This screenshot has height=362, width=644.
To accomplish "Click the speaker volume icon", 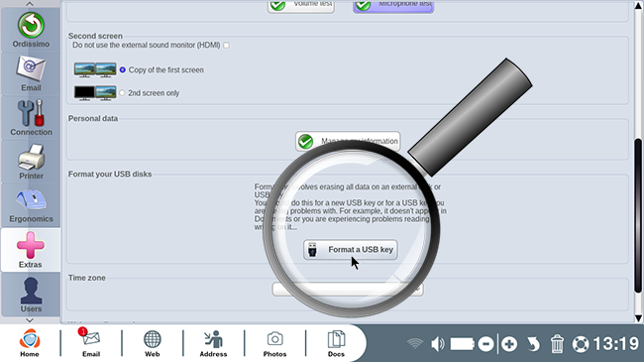I will (438, 343).
